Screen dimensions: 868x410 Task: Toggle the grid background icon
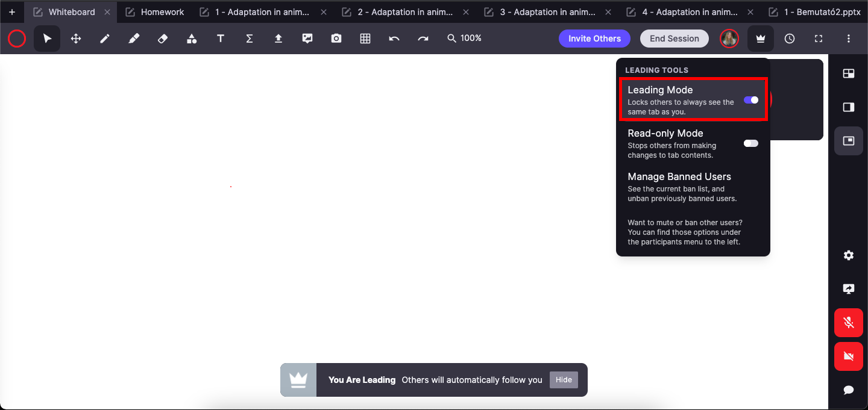(365, 39)
